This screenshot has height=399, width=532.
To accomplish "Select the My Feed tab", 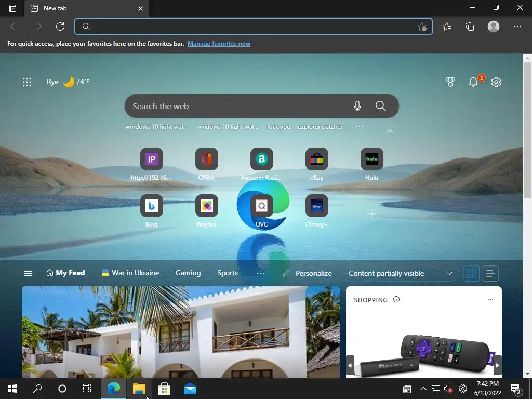I will [x=65, y=273].
